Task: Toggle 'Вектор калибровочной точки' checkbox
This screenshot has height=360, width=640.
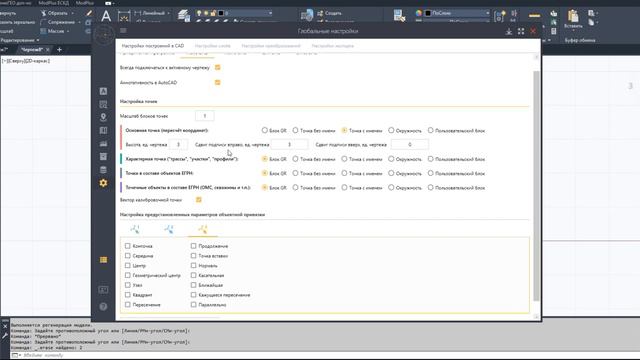Action: [x=199, y=200]
